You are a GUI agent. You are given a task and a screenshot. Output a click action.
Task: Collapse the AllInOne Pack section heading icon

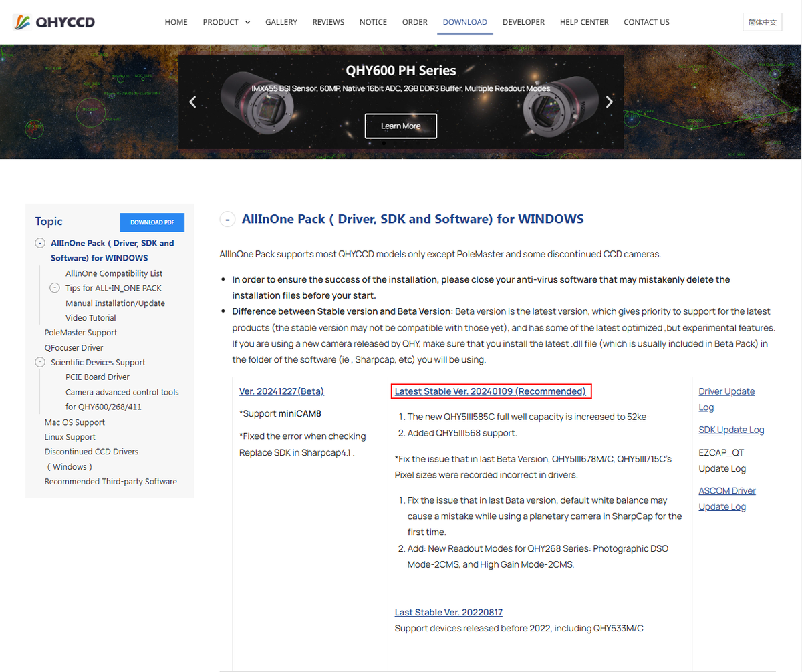tap(228, 219)
